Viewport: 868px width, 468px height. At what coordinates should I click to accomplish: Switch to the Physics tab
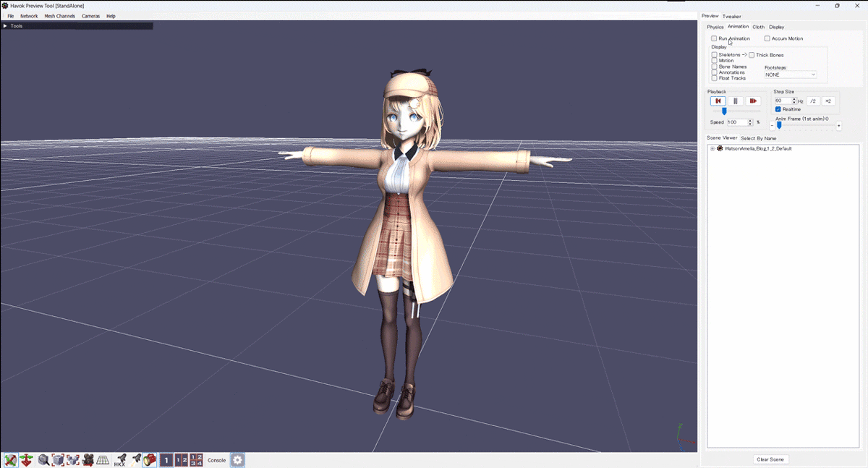coord(715,27)
